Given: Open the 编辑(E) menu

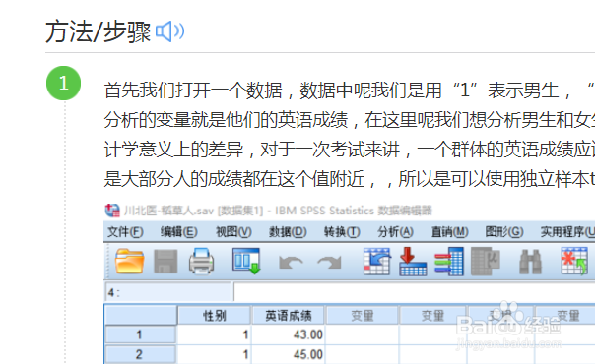Looking at the screenshot, I should pos(178,232).
